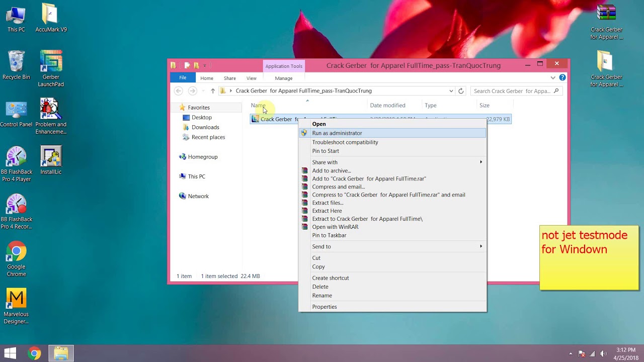The height and width of the screenshot is (362, 644).
Task: Launch Gerber LaunchPad desktop shortcut
Action: tap(51, 69)
